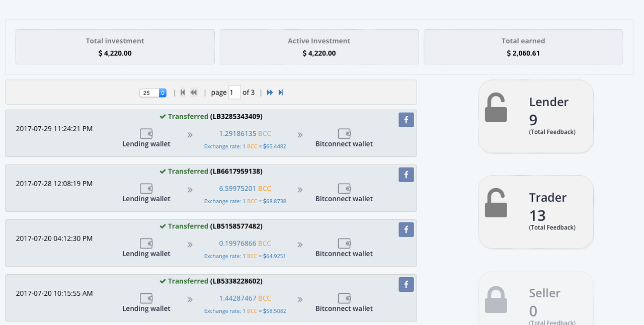Click the Total investment summary box
644x325 pixels.
[115, 47]
